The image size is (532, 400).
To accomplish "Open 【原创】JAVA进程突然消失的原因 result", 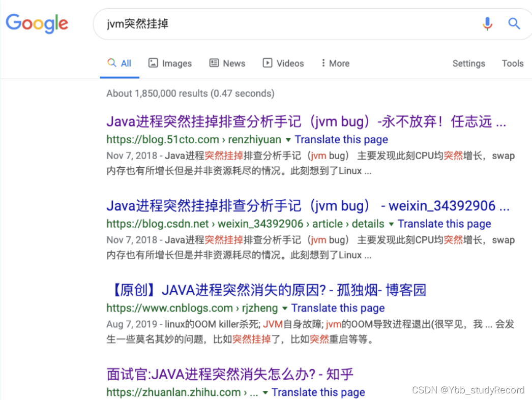I will point(267,290).
